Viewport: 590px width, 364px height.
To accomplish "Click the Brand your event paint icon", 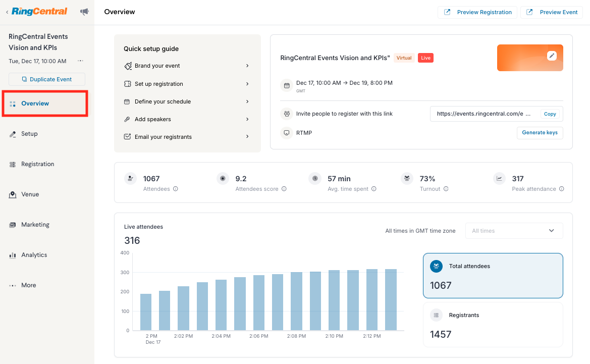I will click(128, 66).
